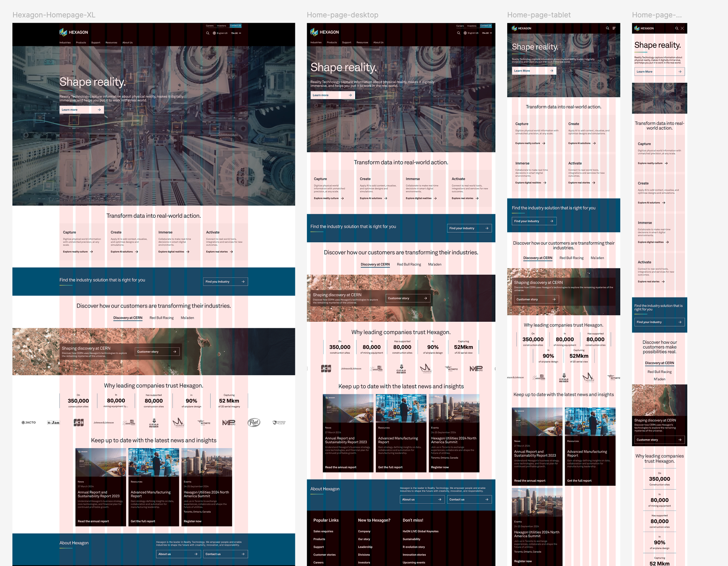Select Red Bull Racing in the mobile frame

pyautogui.click(x=659, y=372)
